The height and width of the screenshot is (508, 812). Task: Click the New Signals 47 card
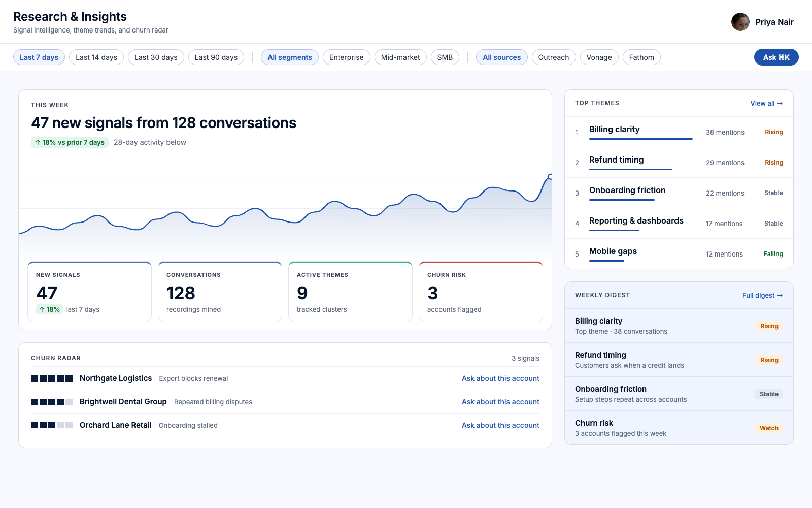click(89, 291)
